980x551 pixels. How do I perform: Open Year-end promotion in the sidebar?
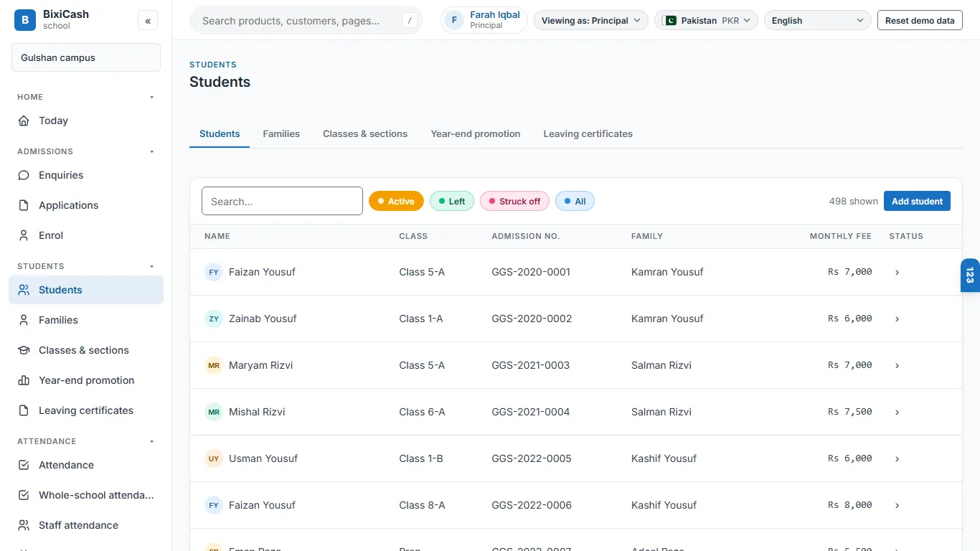click(86, 380)
